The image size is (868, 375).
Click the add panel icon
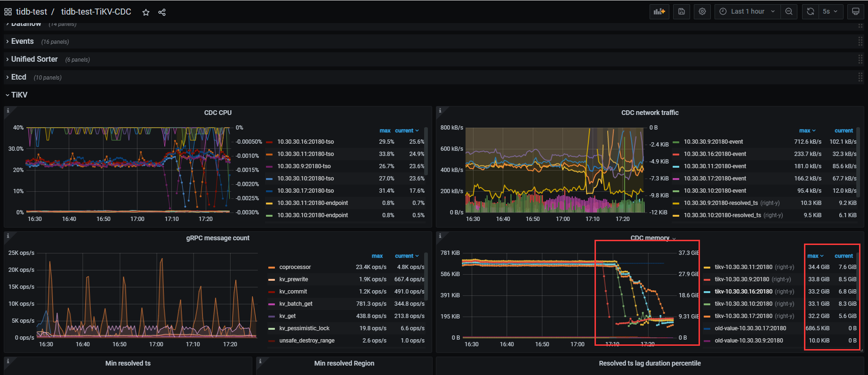tap(659, 12)
